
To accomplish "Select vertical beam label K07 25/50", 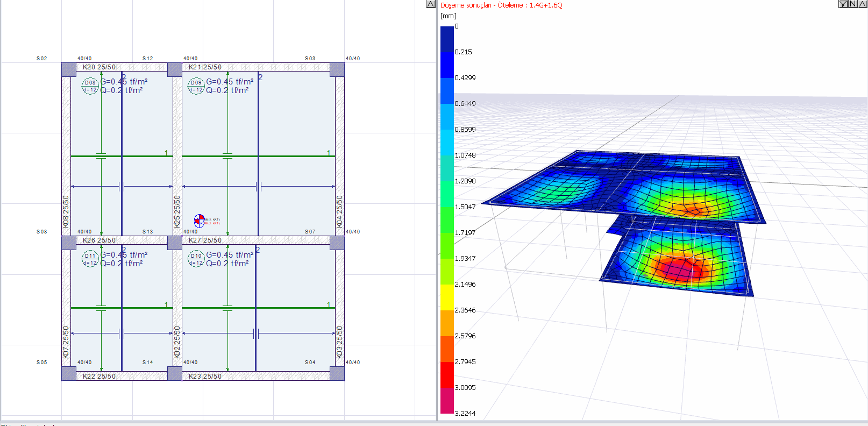I will click(66, 342).
